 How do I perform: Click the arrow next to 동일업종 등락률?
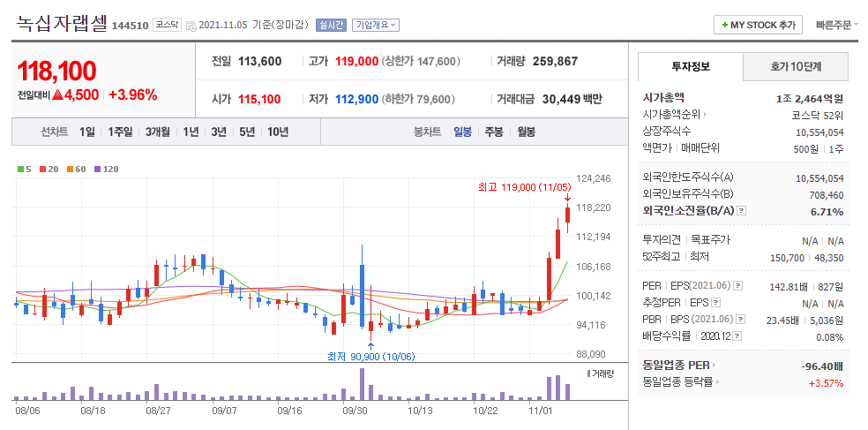pyautogui.click(x=718, y=382)
